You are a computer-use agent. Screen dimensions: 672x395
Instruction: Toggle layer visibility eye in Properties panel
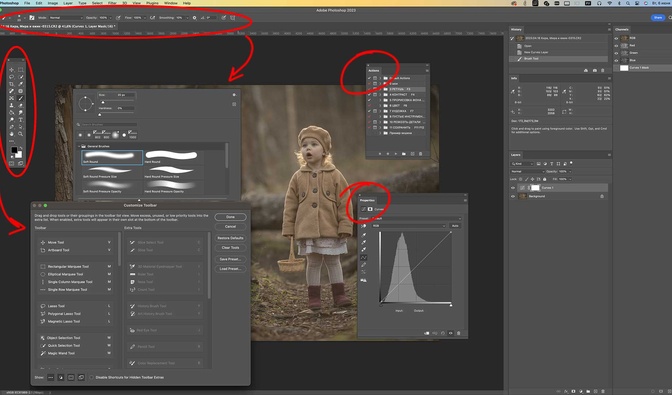450,333
